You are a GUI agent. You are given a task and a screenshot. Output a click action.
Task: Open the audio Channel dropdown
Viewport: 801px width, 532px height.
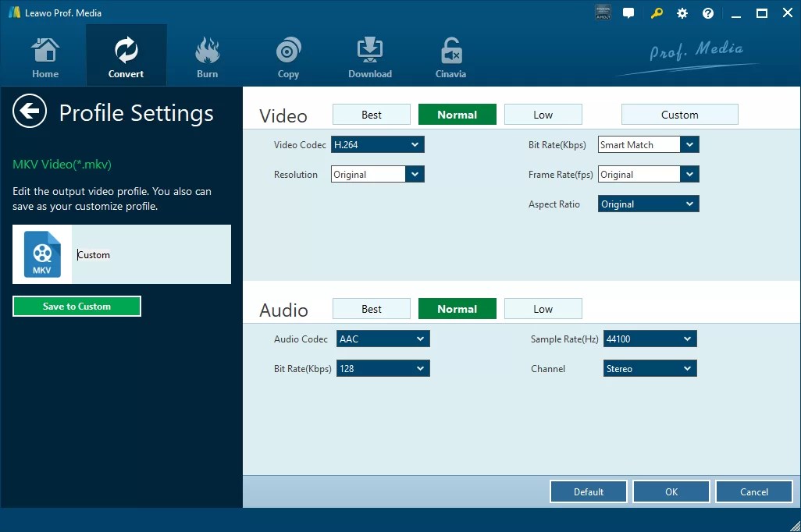point(650,367)
